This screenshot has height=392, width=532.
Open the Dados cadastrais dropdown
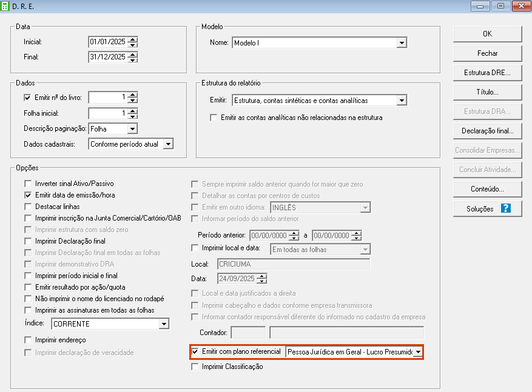tap(168, 144)
